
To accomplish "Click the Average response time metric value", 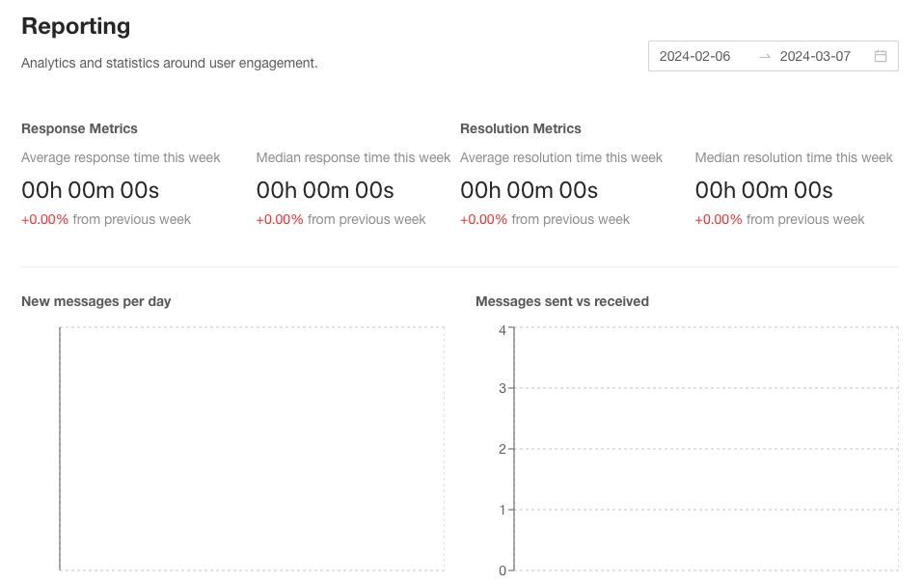I will [90, 190].
